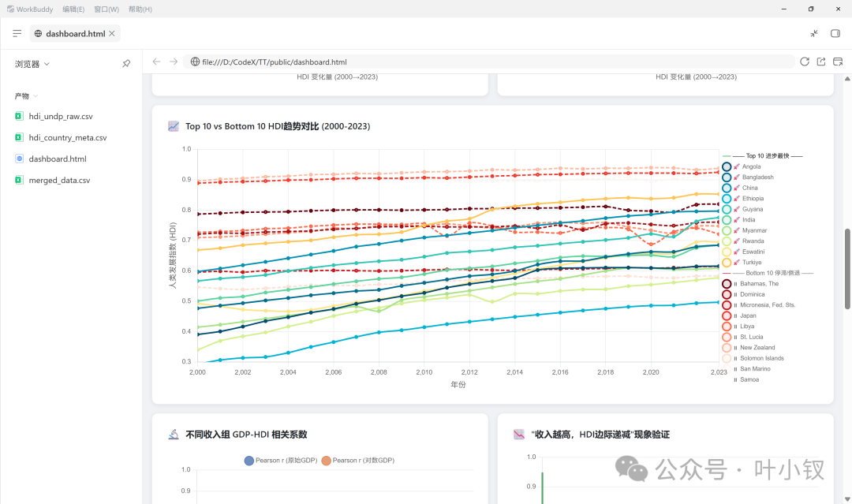Toggle Angola series in chart legend
Screen dimensions: 852x504
(741, 166)
